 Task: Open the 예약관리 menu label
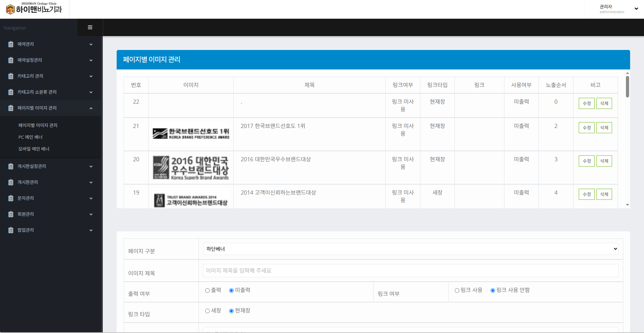26,44
